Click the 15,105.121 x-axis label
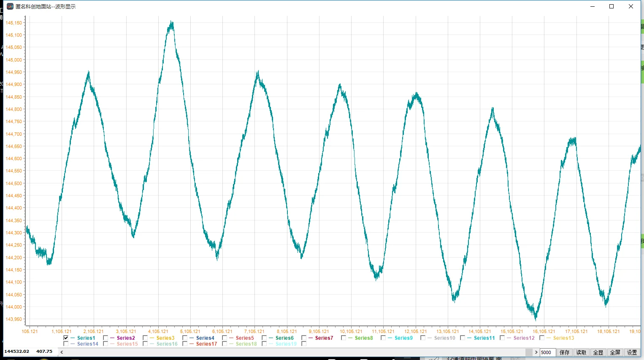The width and height of the screenshot is (644, 360). [512, 331]
